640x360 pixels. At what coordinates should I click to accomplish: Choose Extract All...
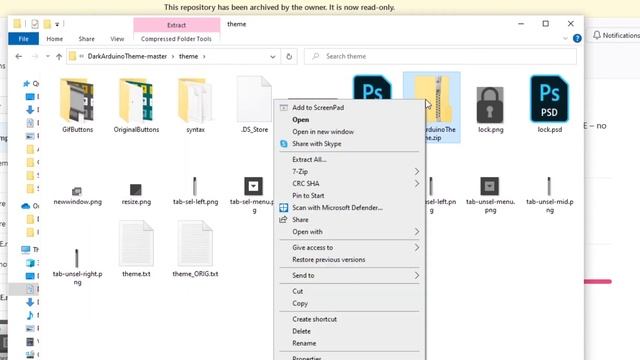pos(349,160)
